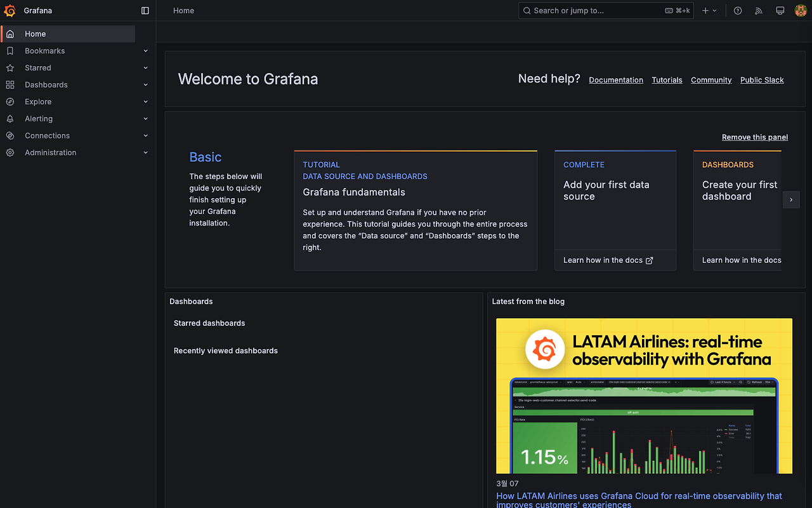Click the Dashboards panel title
The image size is (812, 508).
click(191, 302)
